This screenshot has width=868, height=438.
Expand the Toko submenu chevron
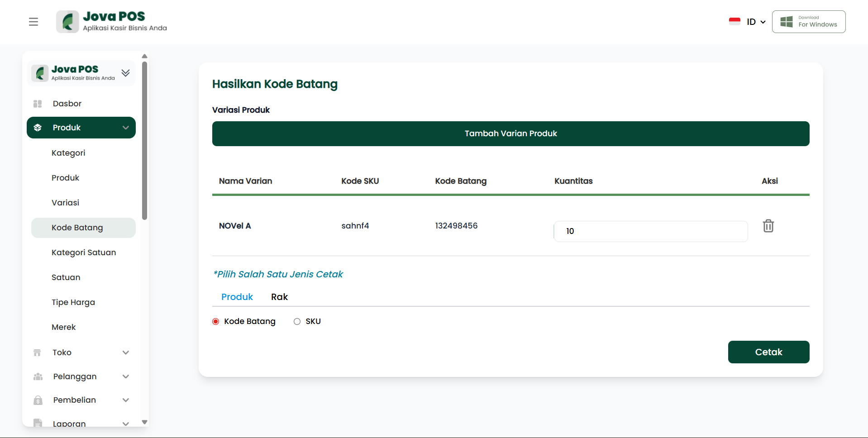(x=126, y=352)
